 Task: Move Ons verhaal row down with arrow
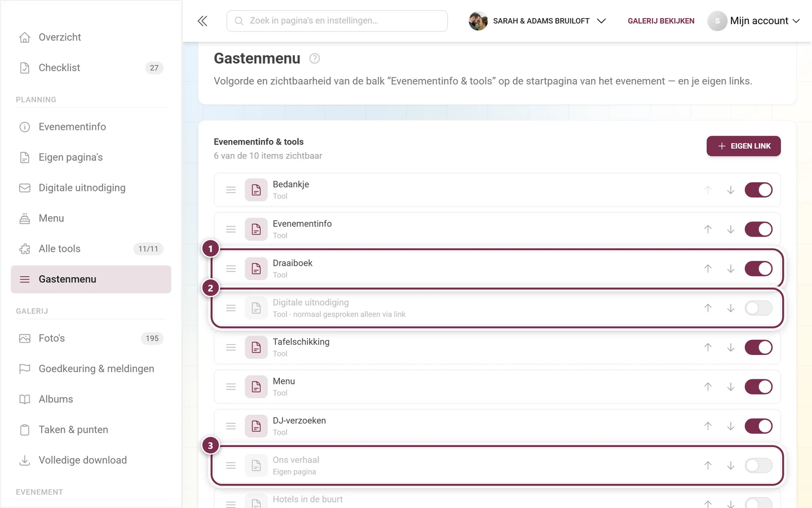(730, 466)
